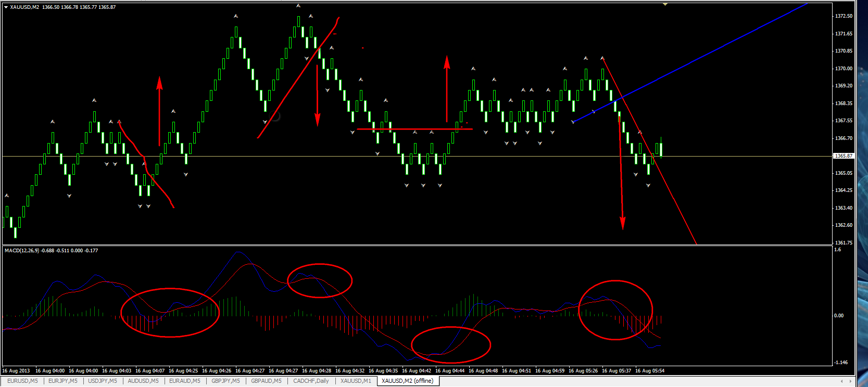
Task: Click the 16 Aug 04:35 time label
Action: [x=383, y=371]
